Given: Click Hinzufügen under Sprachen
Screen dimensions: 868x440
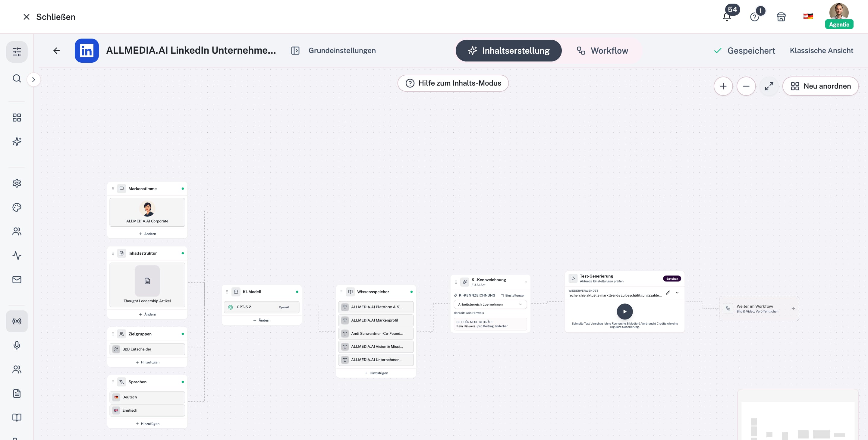Looking at the screenshot, I should coord(147,423).
